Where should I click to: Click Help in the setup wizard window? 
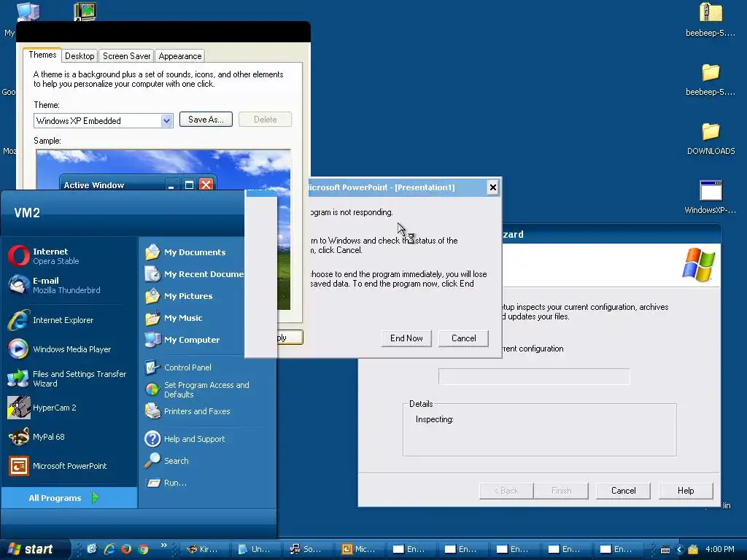[x=686, y=491]
